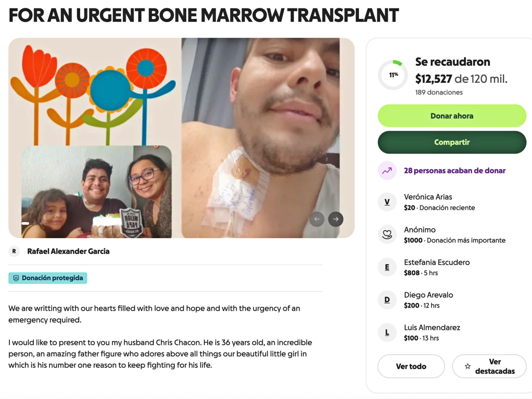Click the 11% circular progress indicator
532x399 pixels.
393,75
